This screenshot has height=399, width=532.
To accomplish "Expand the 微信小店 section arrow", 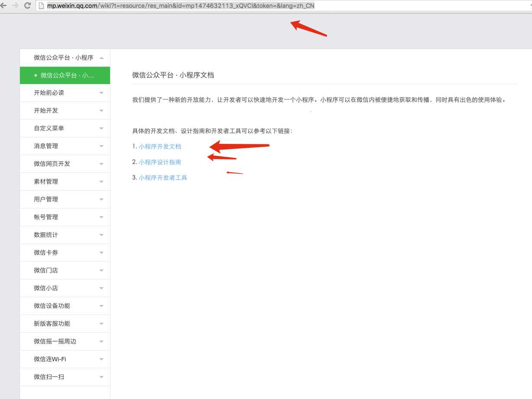I will pos(101,288).
